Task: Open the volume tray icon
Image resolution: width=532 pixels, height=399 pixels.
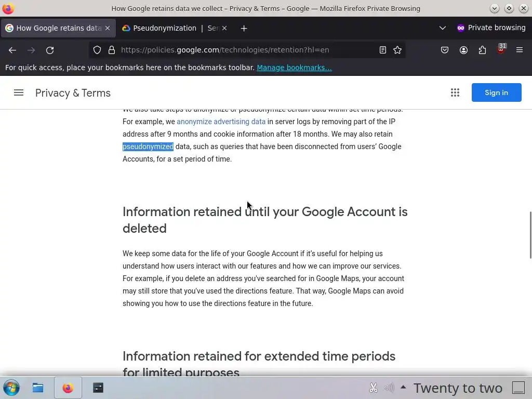Action: [389, 388]
